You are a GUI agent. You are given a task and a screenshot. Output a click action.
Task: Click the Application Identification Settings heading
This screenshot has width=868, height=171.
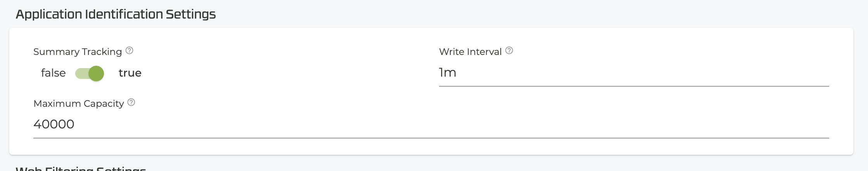click(116, 14)
